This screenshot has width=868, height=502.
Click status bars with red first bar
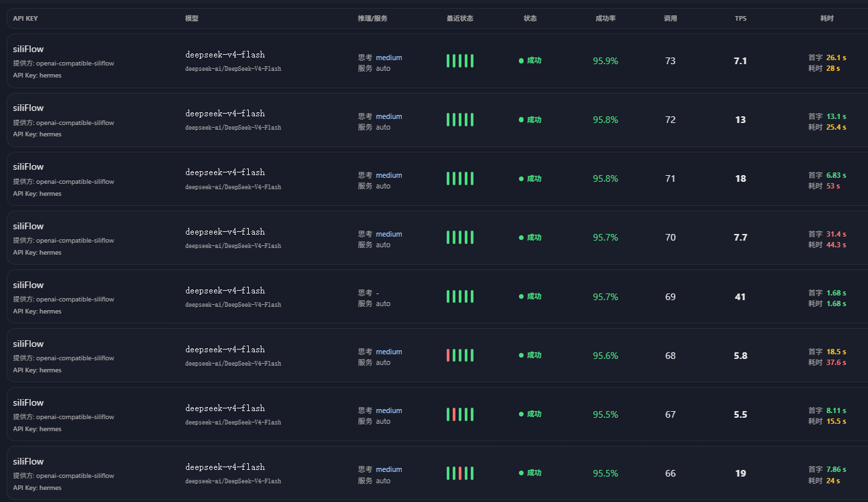tap(460, 356)
